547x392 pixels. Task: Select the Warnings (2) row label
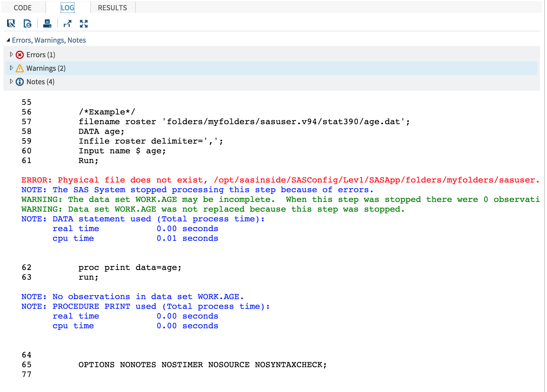[46, 68]
